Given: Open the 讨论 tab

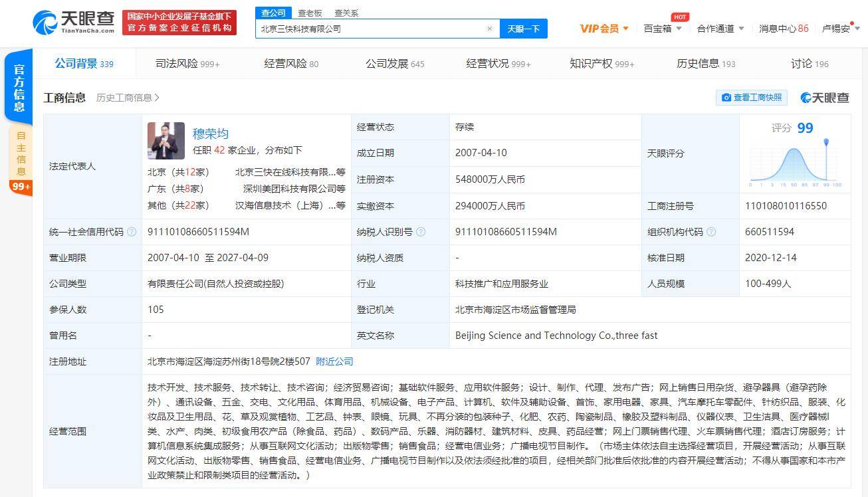Looking at the screenshot, I should click(x=810, y=64).
